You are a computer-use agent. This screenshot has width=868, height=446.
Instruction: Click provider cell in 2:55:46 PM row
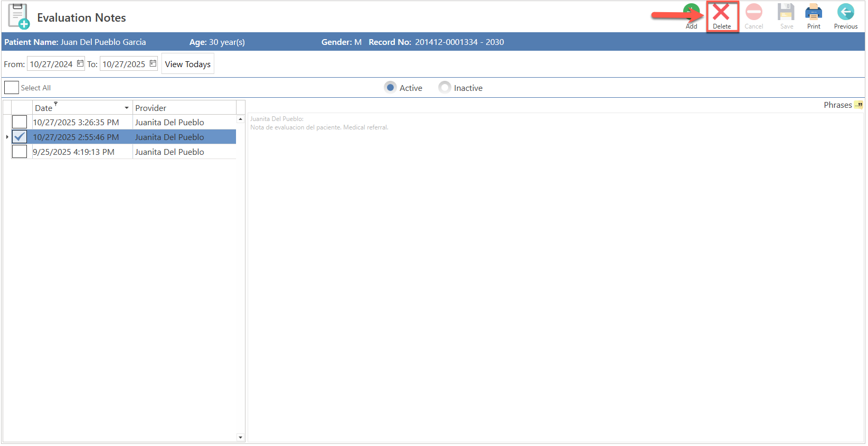tap(184, 137)
